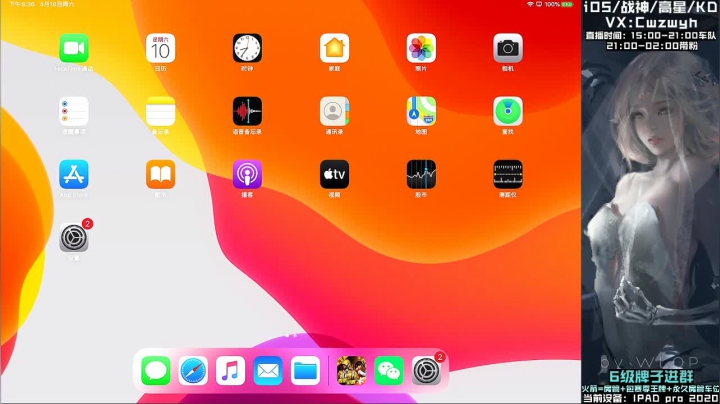Viewport: 720px width, 404px height.
Task: Open the Contacts app
Action: point(334,111)
